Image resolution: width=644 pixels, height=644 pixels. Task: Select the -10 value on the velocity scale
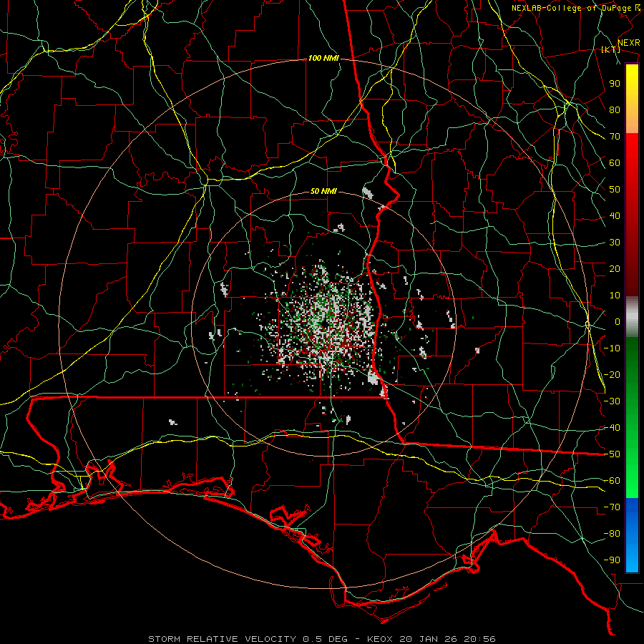click(x=612, y=348)
